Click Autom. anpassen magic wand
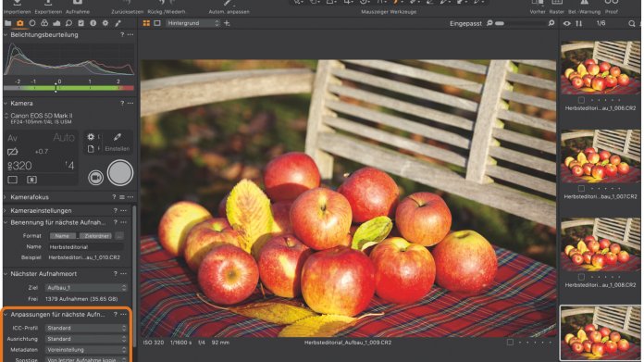 [229, 7]
